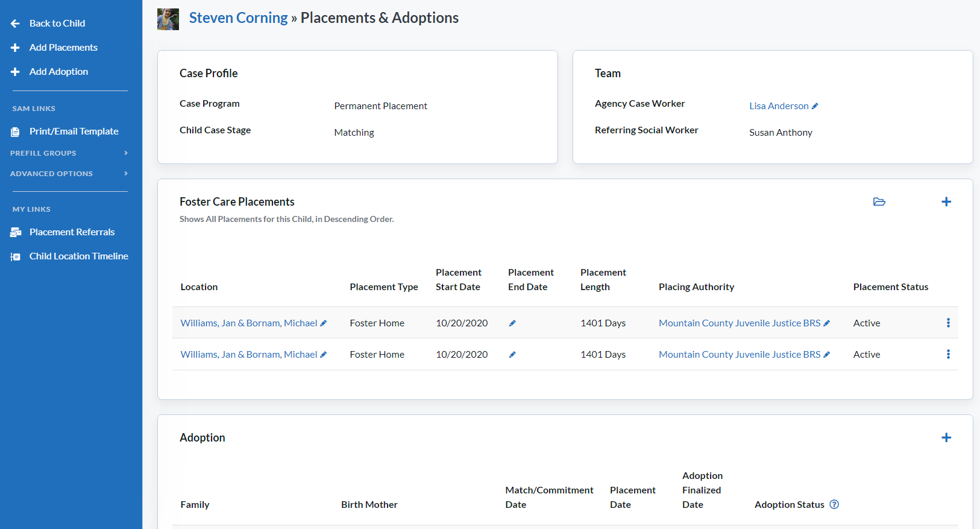Click Location column header
980x529 pixels.
tap(199, 287)
